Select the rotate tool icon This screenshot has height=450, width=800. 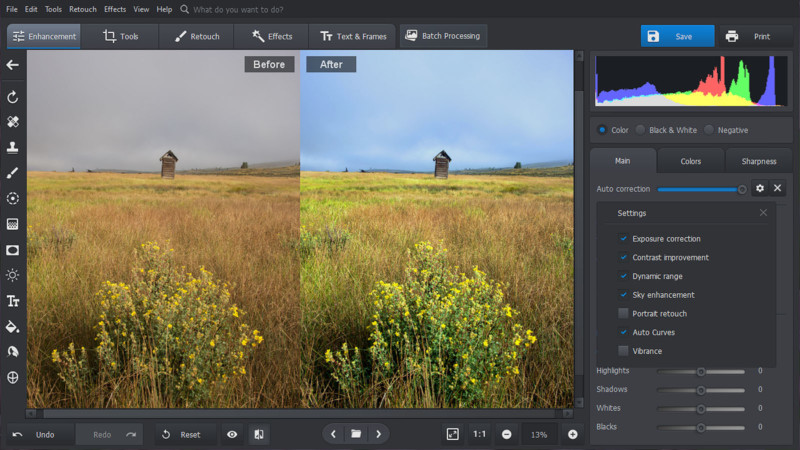click(x=13, y=97)
